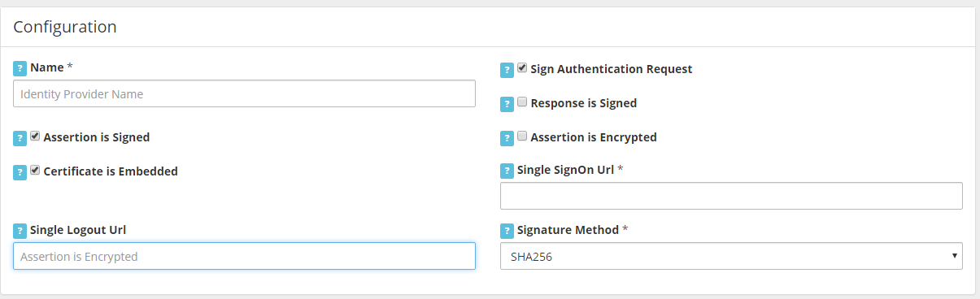Viewport: 980px width, 299px height.
Task: Uncheck Sign Authentication Request
Action: pyautogui.click(x=522, y=68)
